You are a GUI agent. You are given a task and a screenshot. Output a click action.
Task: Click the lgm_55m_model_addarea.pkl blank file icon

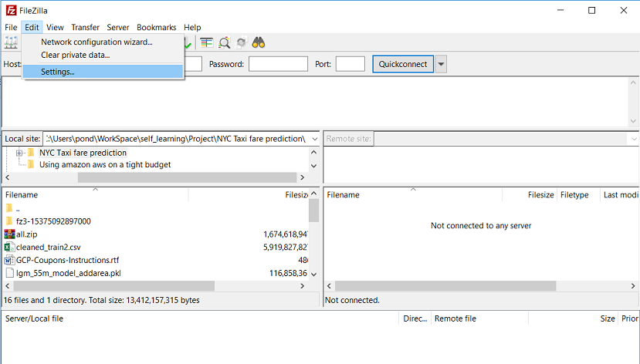tap(10, 273)
